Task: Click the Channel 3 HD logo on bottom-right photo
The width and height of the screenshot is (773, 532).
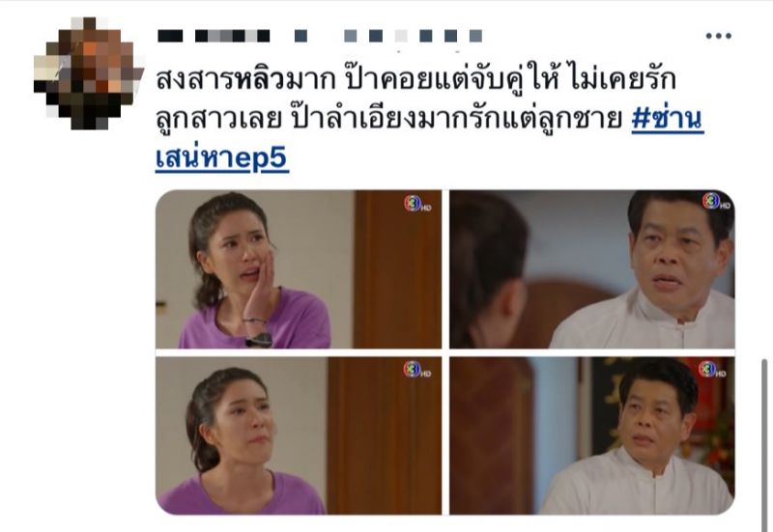Action: pyautogui.click(x=711, y=369)
